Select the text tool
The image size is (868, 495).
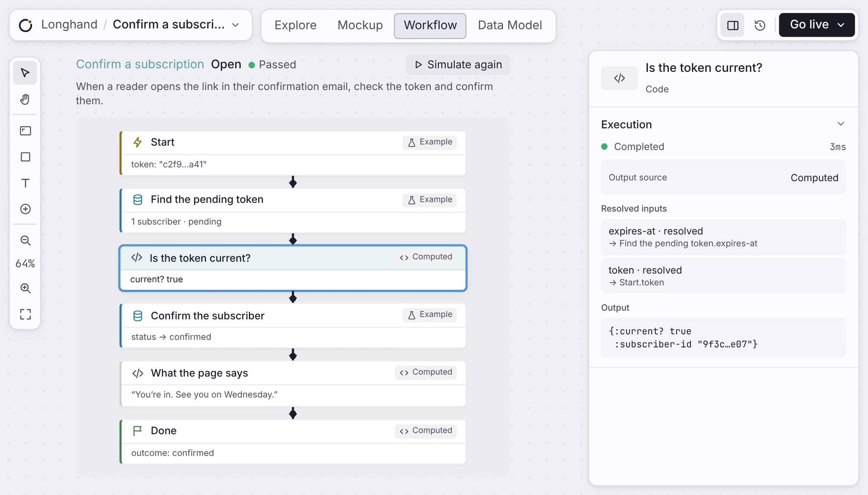pos(25,183)
